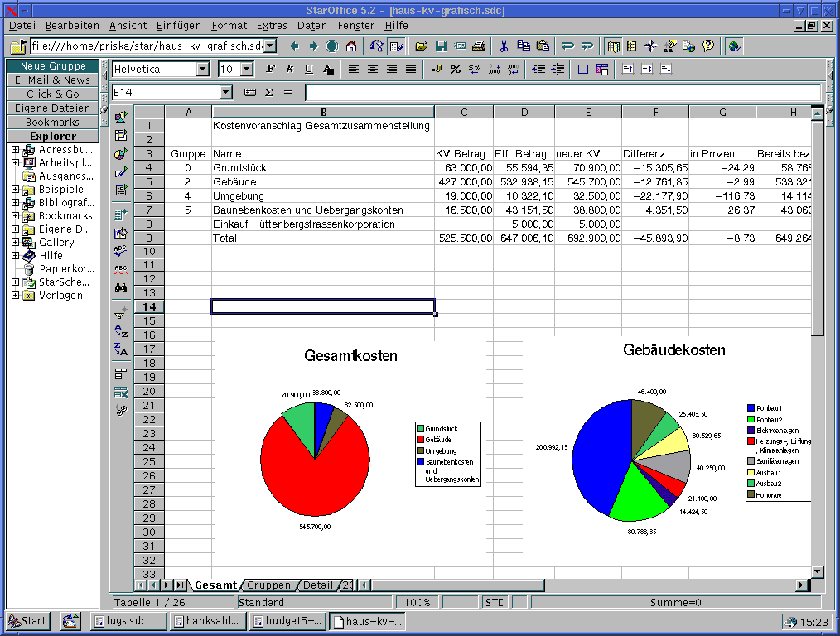Click the Start button in taskbar
Screen dimensions: 840x636
point(27,621)
